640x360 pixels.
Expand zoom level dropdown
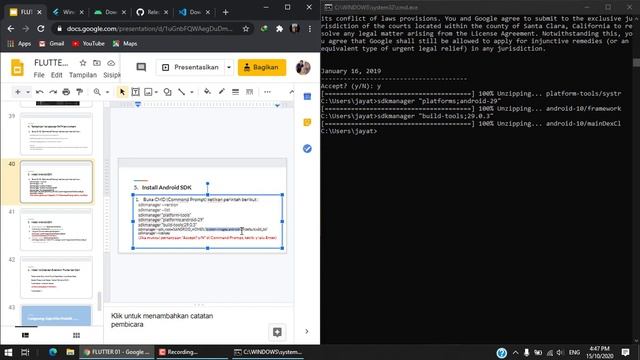pos(107,92)
